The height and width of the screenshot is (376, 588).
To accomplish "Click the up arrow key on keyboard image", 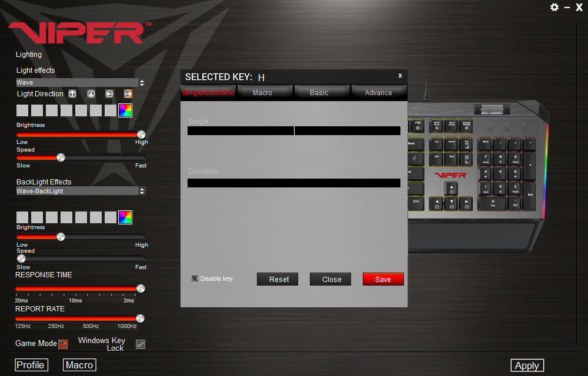I will coord(452,189).
